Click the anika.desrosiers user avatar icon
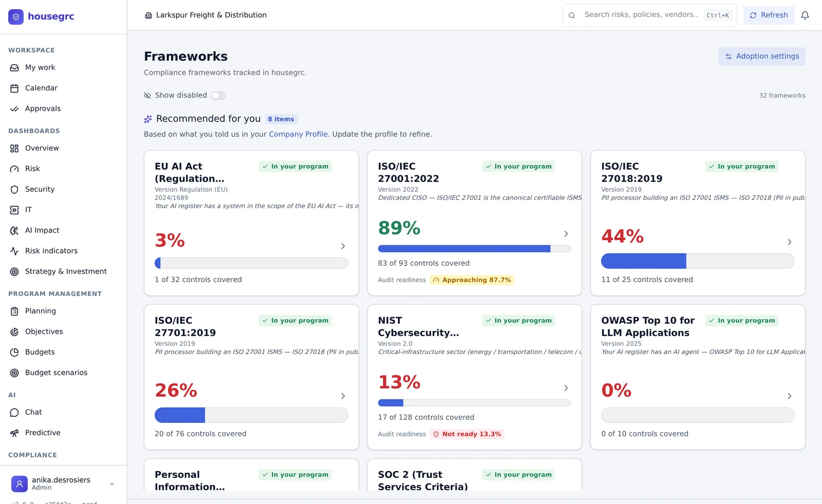The width and height of the screenshot is (822, 504). tap(19, 484)
